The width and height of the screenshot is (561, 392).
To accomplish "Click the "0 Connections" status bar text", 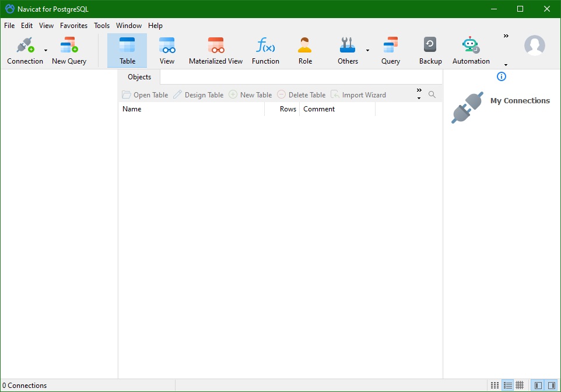I will pyautogui.click(x=24, y=386).
